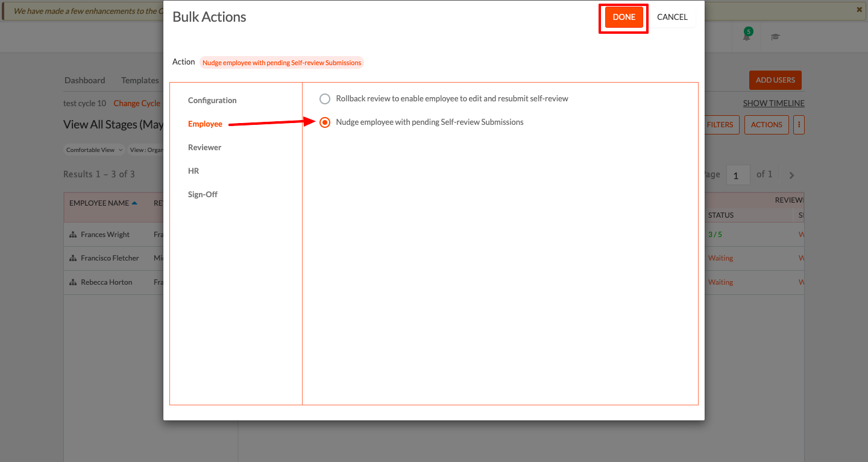Click the ADD USERS button
Image resolution: width=868 pixels, height=462 pixels.
click(x=775, y=80)
